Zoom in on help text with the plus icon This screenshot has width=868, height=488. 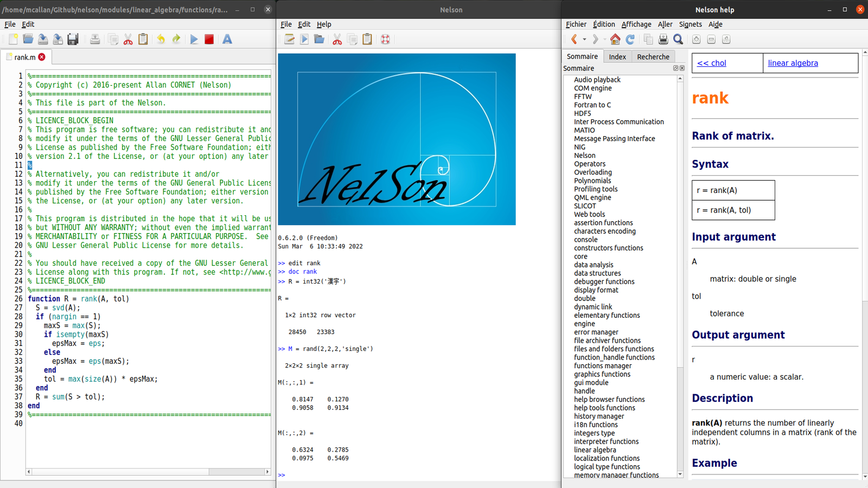pos(696,39)
